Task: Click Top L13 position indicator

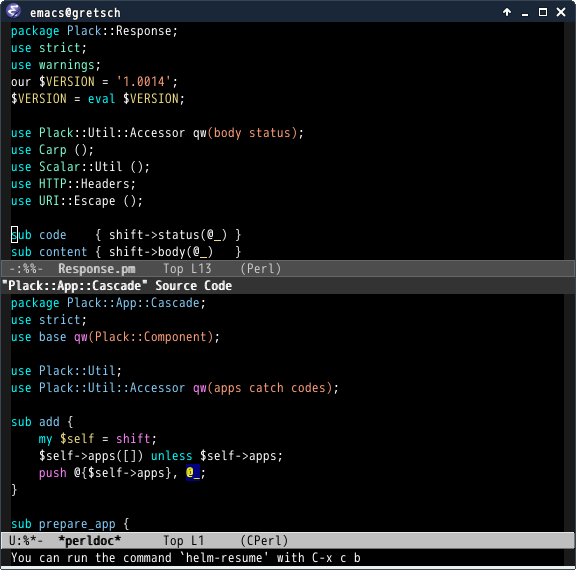Action: click(187, 269)
